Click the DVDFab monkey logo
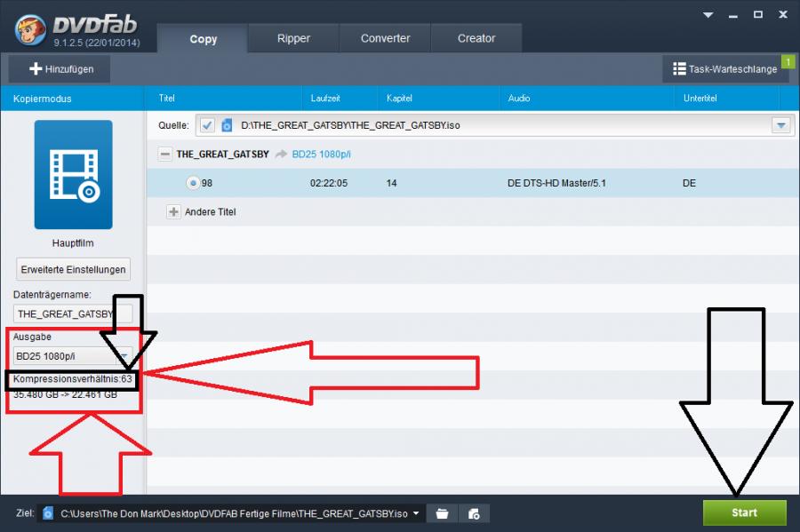Image resolution: width=800 pixels, height=532 pixels. click(29, 31)
